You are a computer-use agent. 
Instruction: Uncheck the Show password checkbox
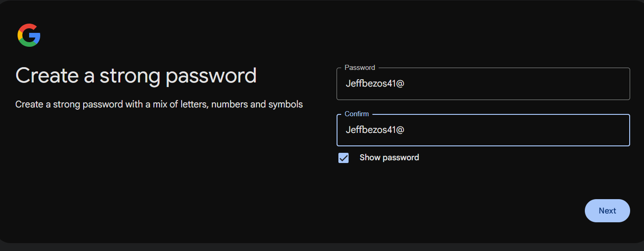[343, 158]
